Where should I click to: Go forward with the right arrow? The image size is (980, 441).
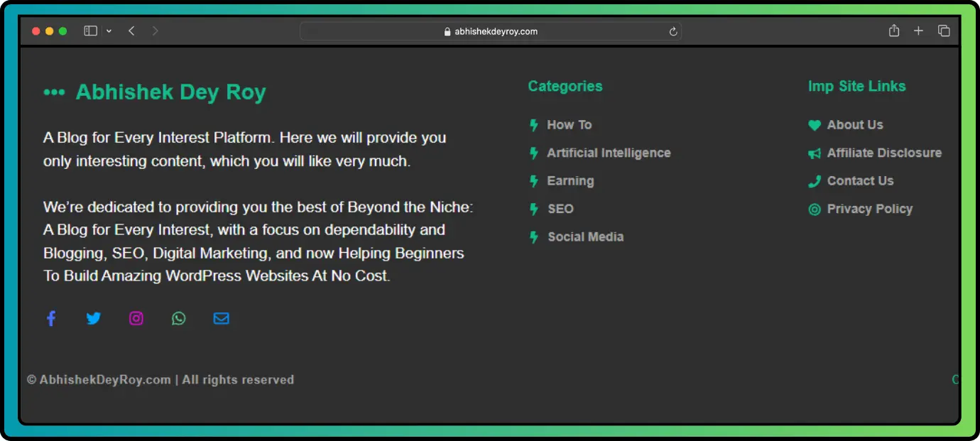click(156, 31)
